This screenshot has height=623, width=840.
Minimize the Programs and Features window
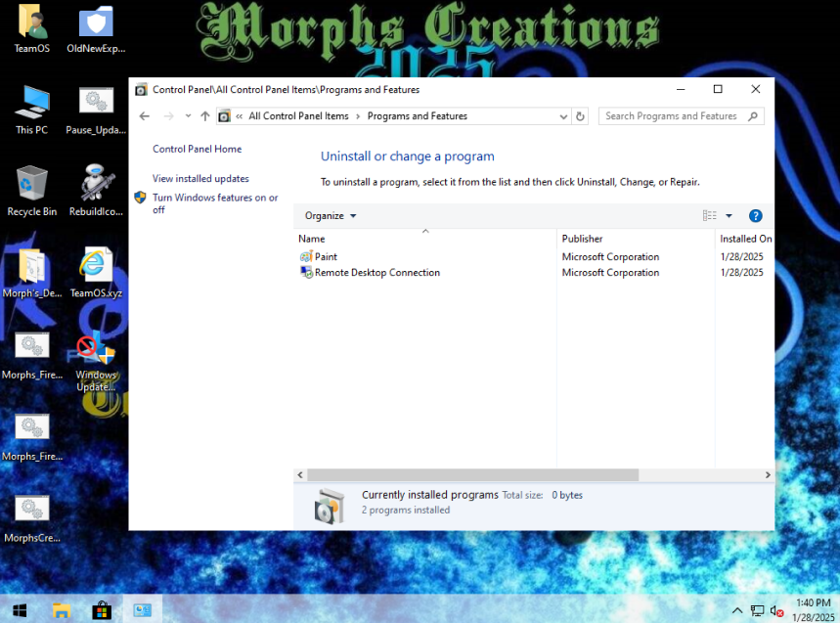click(x=681, y=89)
